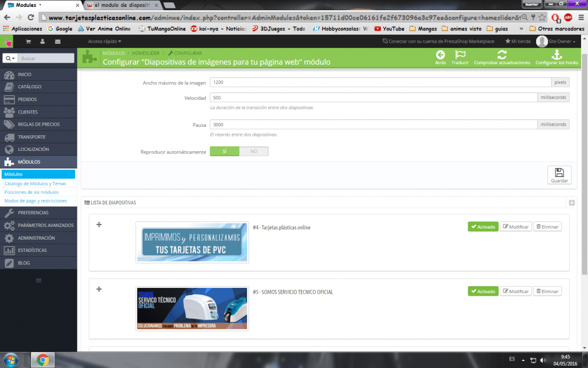Click Blog pencil icon in sidebar
588x368 pixels.
(x=9, y=263)
